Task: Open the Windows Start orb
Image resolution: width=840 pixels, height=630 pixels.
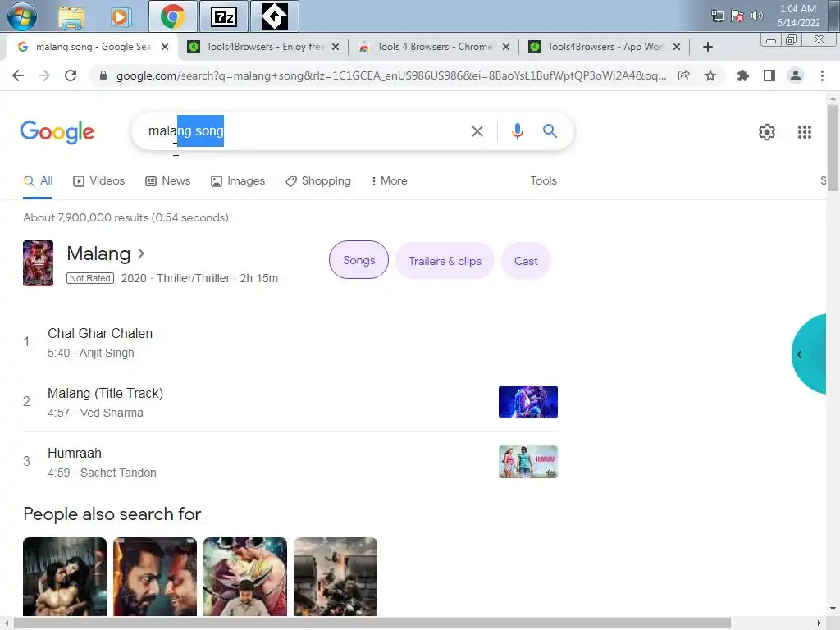Action: 22,16
